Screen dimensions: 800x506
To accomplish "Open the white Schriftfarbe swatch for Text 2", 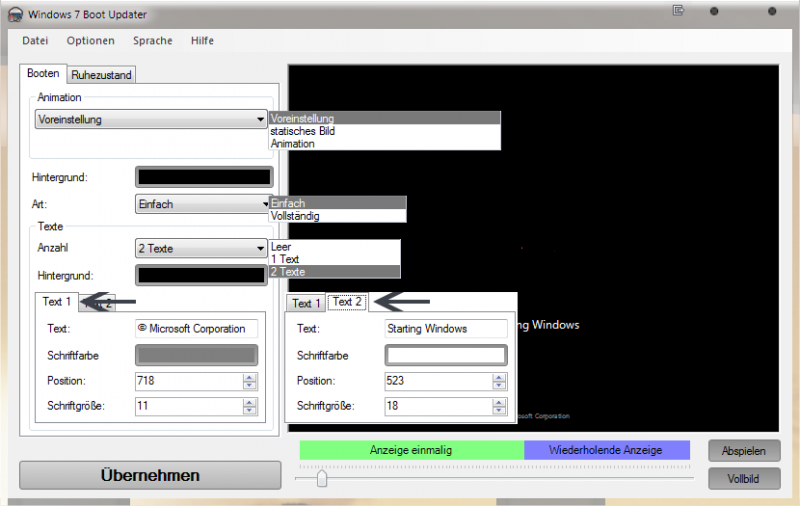I will pyautogui.click(x=446, y=356).
